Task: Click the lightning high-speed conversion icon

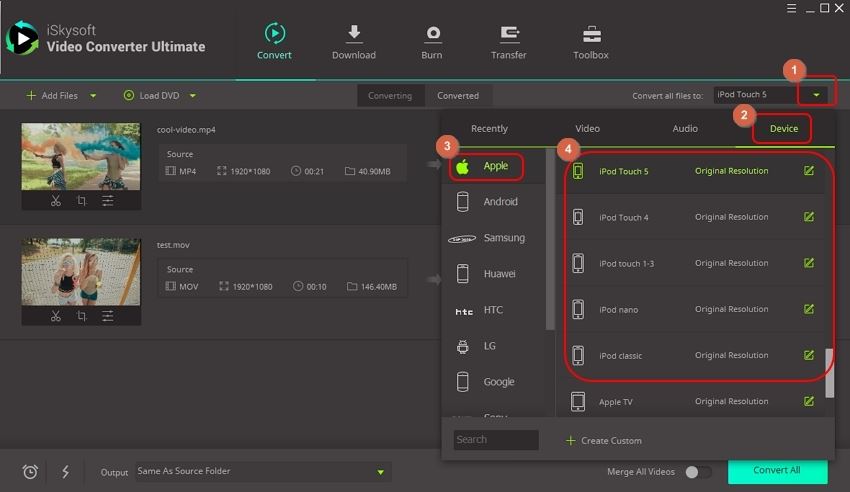Action: tap(65, 472)
